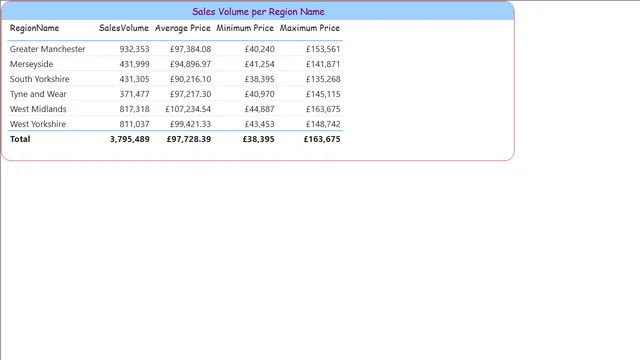The height and width of the screenshot is (360, 640).
Task: Select the South Yorkshire row label
Action: tap(40, 79)
